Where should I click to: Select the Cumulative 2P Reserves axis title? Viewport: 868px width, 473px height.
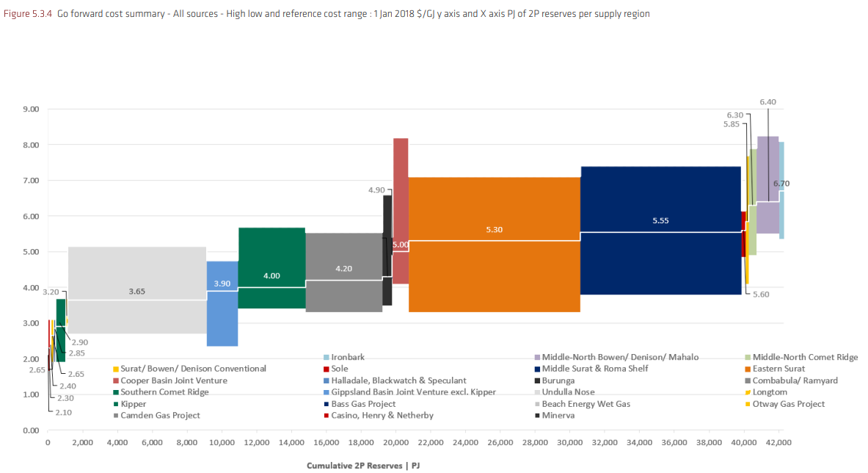tap(363, 466)
